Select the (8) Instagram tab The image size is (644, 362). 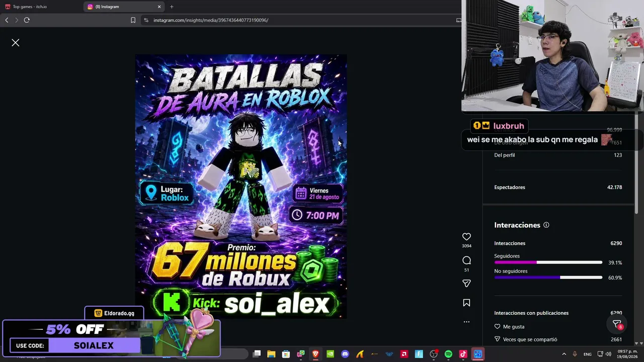[x=124, y=7]
